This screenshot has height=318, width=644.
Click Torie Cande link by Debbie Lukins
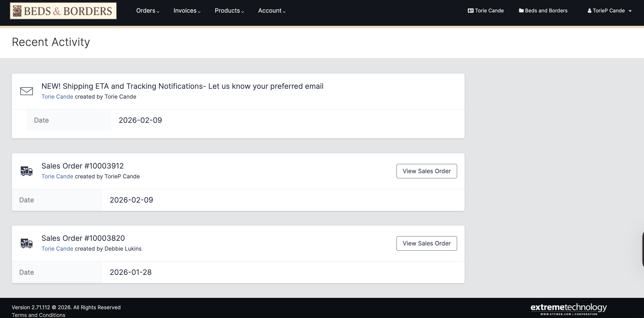click(x=57, y=249)
